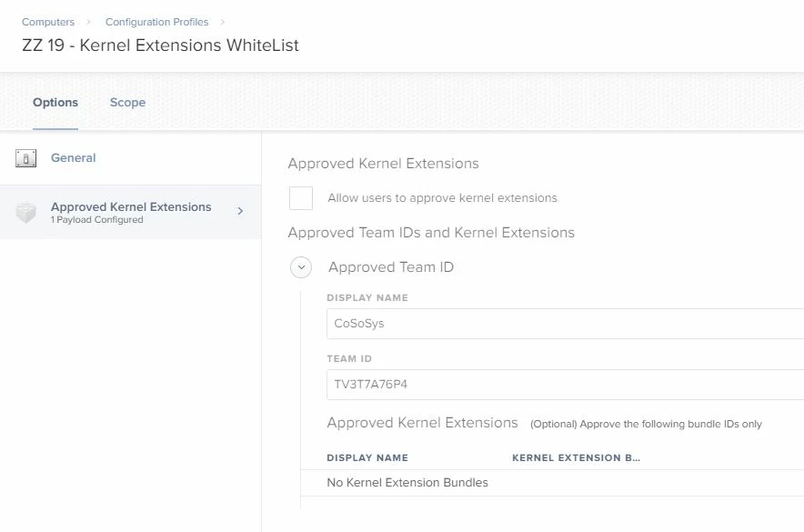Select the Approved Kernel Extensions payload
The image size is (804, 532).
(130, 212)
